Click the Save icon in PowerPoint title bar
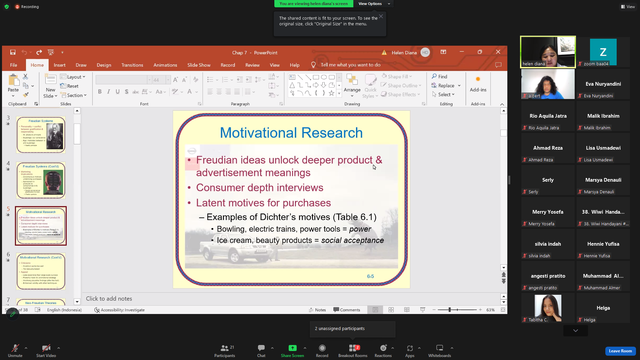This screenshot has width=640, height=360. tap(13, 52)
